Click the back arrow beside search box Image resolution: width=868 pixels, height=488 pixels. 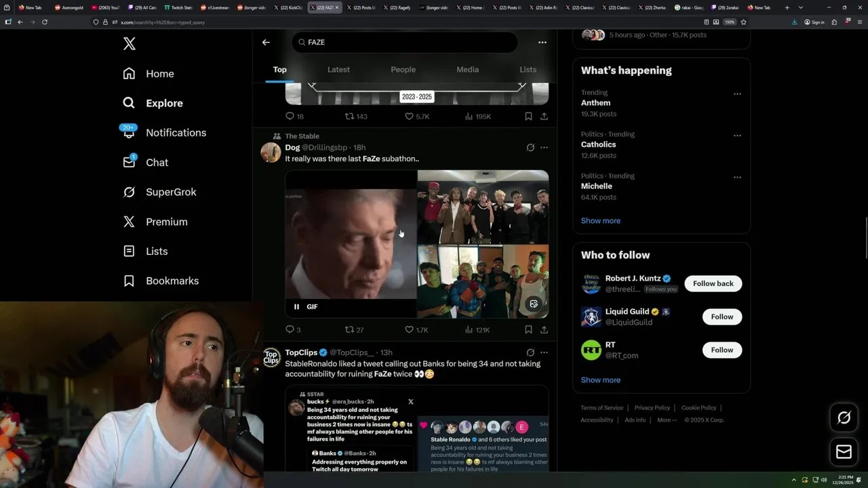point(266,42)
